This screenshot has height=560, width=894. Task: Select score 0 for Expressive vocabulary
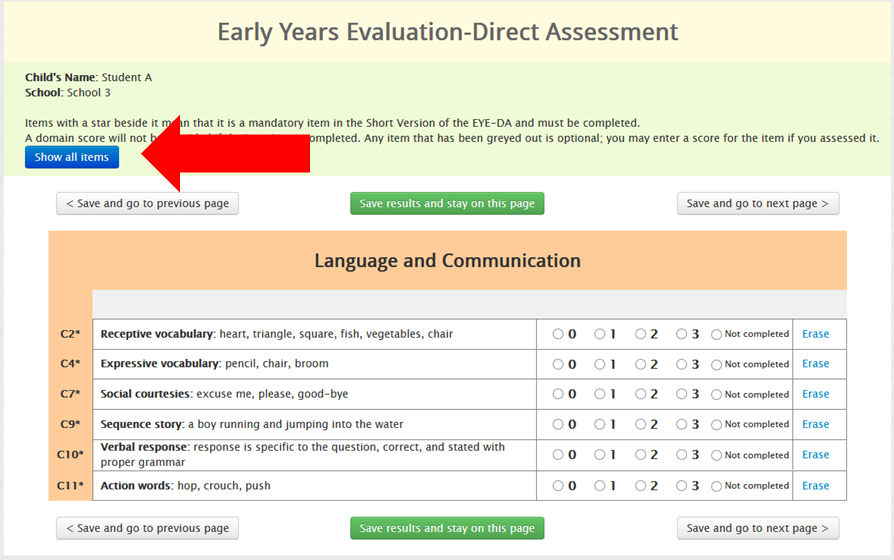click(x=558, y=364)
